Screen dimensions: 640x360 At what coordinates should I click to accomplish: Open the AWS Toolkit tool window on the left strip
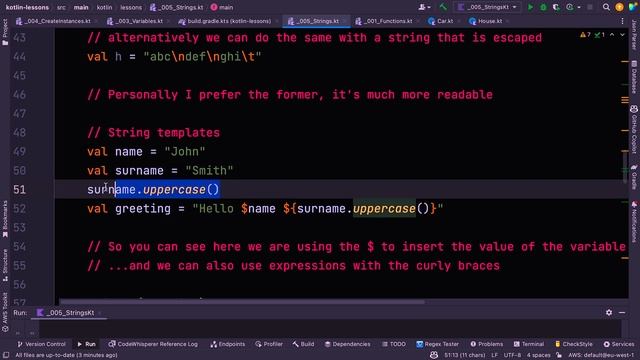[5, 312]
